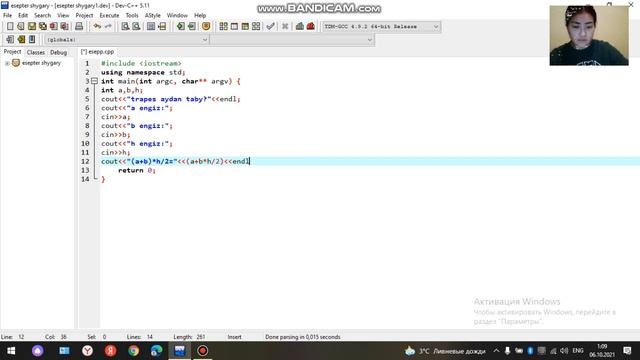Screen dimensions: 640x360
Task: Click Remove from project icon
Action: 191,27
